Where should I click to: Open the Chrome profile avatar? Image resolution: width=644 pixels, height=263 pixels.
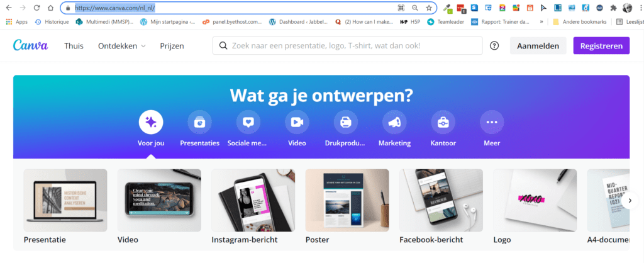(x=627, y=8)
